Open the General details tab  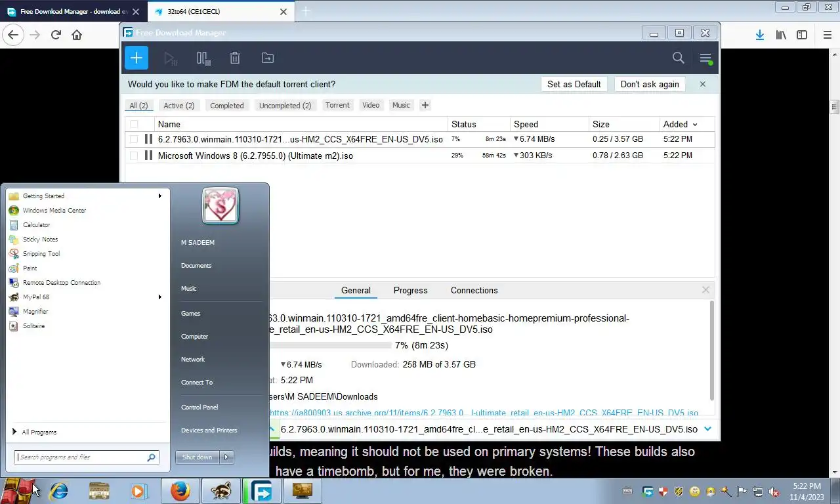coord(356,290)
